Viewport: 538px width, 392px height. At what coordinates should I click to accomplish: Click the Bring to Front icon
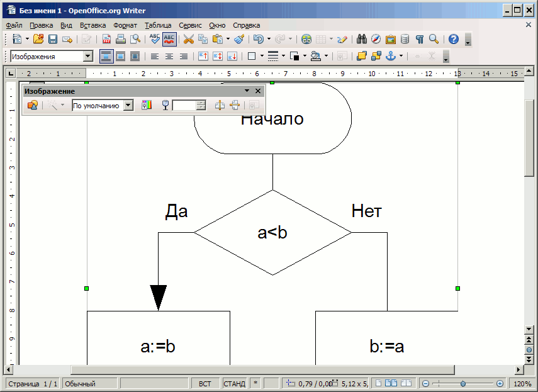[x=362, y=56]
